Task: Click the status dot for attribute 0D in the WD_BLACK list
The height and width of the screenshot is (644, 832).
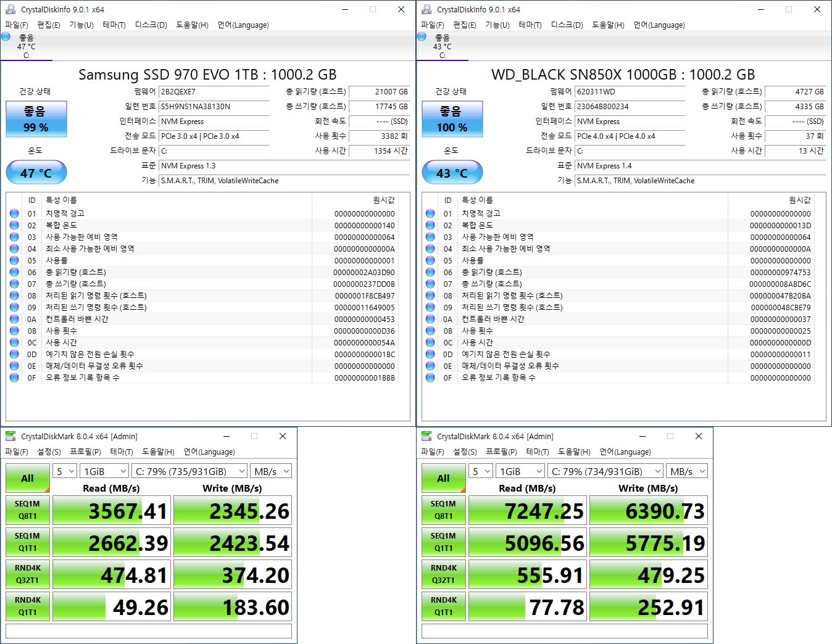Action: click(x=430, y=354)
